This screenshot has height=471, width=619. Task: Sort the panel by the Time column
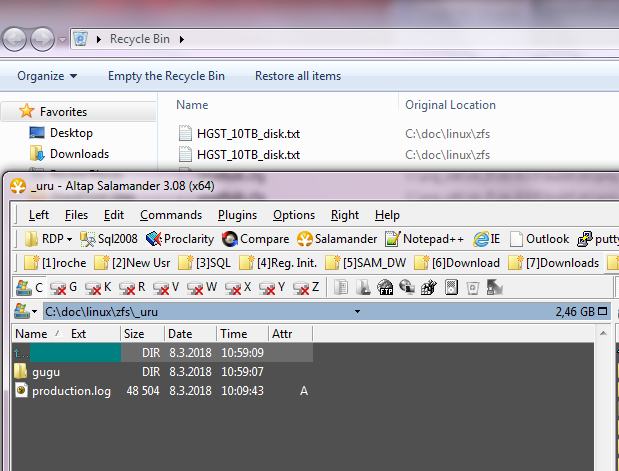[x=242, y=334]
